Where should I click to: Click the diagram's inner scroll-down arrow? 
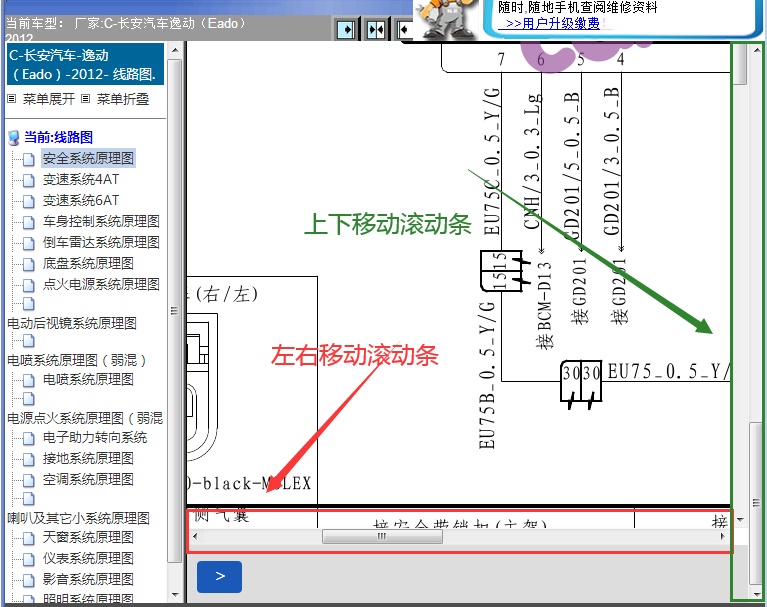740,519
